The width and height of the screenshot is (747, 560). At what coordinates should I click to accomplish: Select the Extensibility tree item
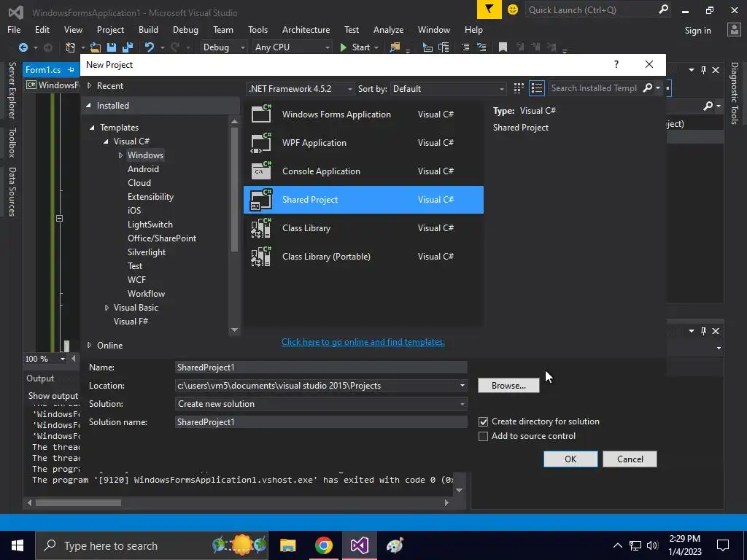tap(150, 197)
